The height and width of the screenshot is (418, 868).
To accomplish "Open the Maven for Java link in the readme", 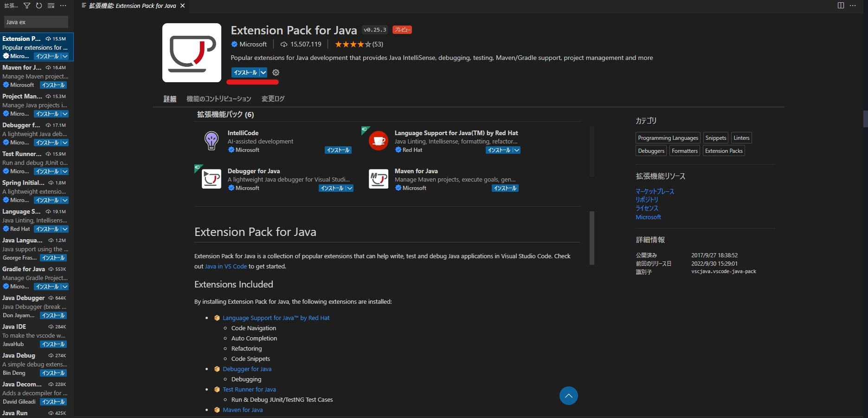I will pos(243,410).
